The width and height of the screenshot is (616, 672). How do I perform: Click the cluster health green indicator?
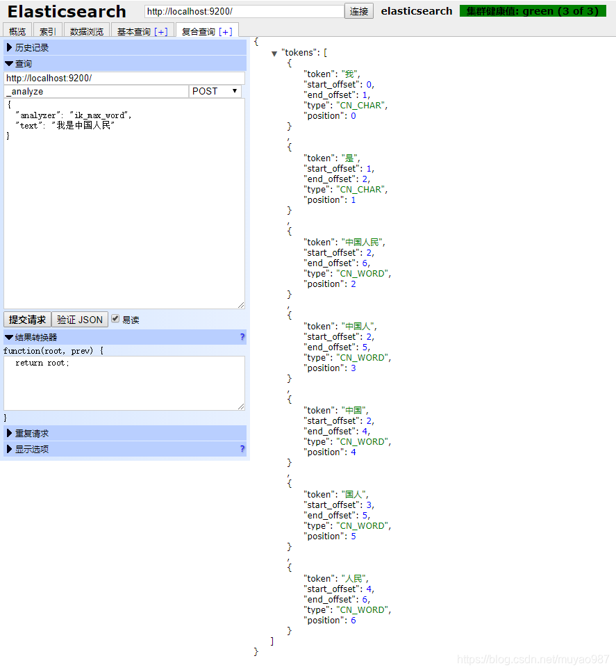coord(533,11)
